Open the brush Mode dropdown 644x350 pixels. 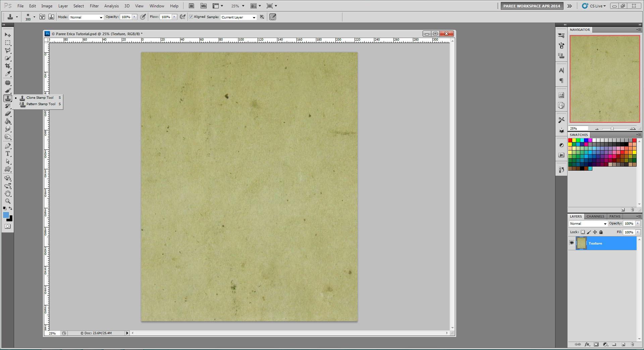[x=86, y=17]
